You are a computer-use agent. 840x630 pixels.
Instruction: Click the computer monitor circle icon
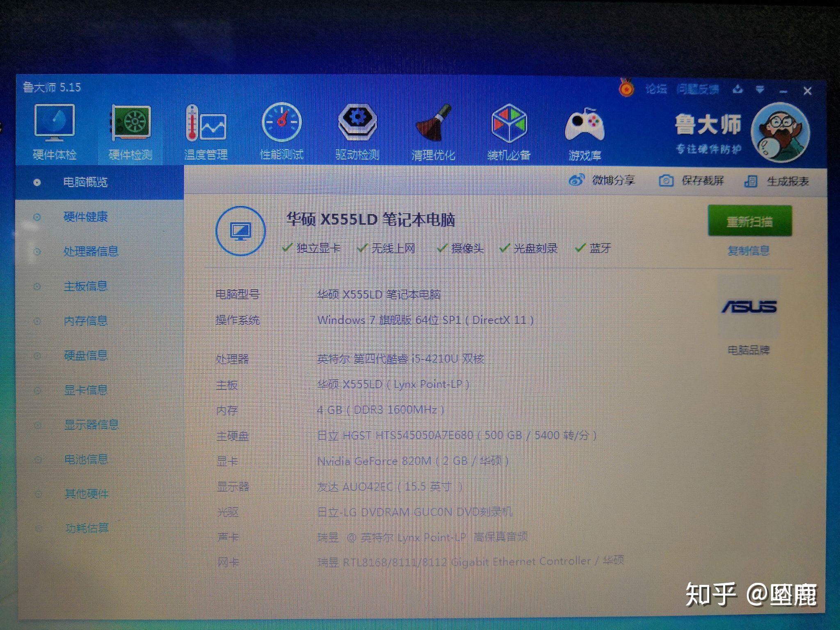pyautogui.click(x=240, y=231)
